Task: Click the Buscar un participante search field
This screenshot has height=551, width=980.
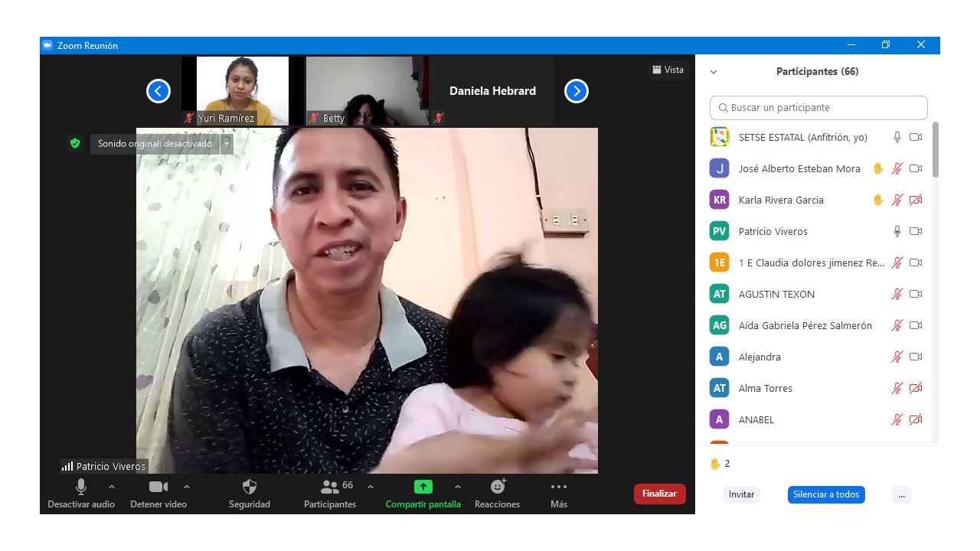Action: click(818, 108)
